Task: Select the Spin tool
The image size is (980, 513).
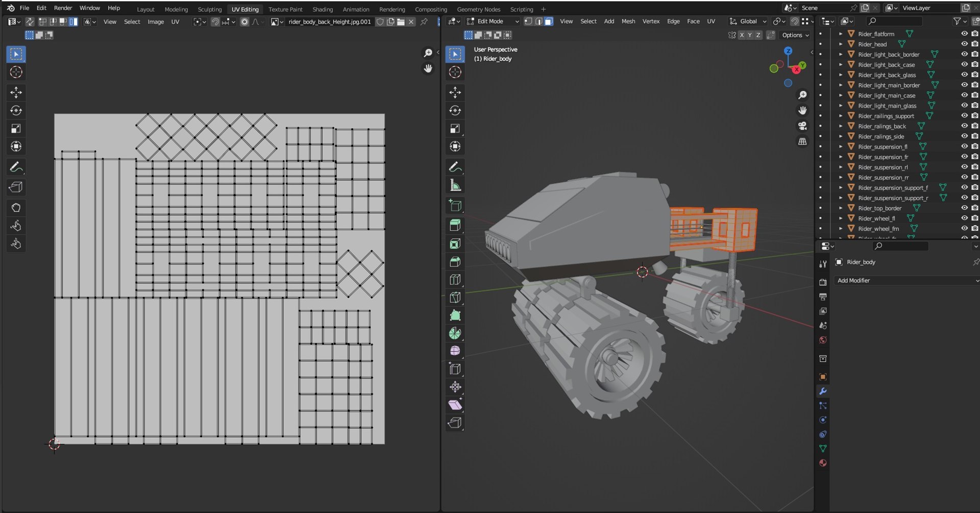Action: (x=455, y=333)
